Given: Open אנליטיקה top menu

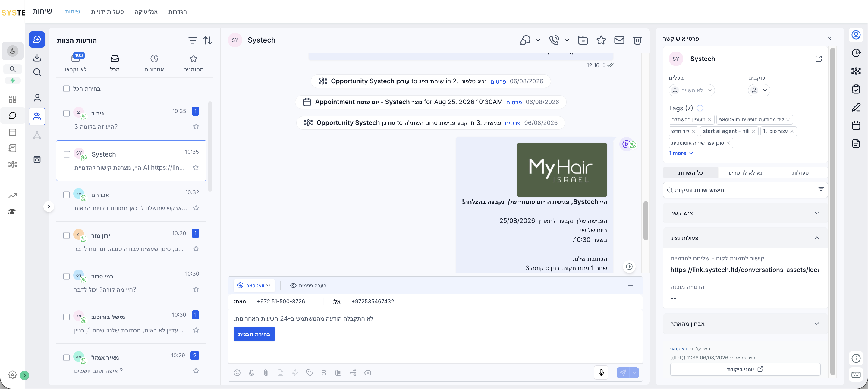Looking at the screenshot, I should click(146, 11).
